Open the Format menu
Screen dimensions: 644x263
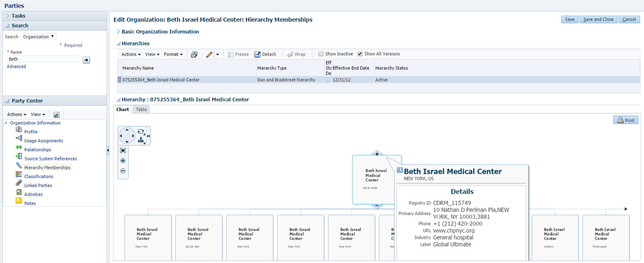(x=173, y=54)
